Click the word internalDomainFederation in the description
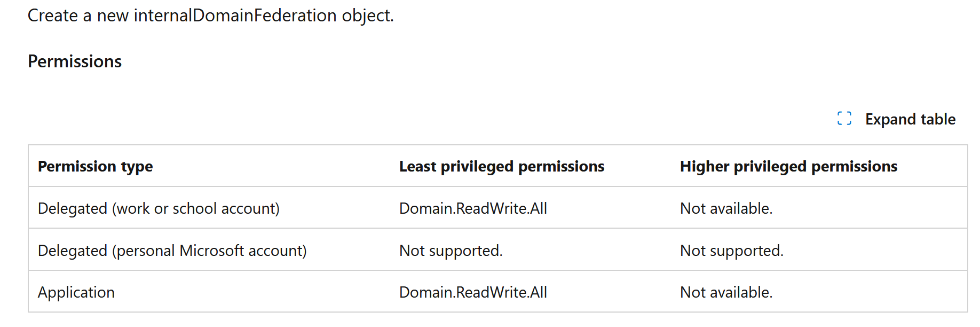This screenshot has height=327, width=980. pos(235,15)
